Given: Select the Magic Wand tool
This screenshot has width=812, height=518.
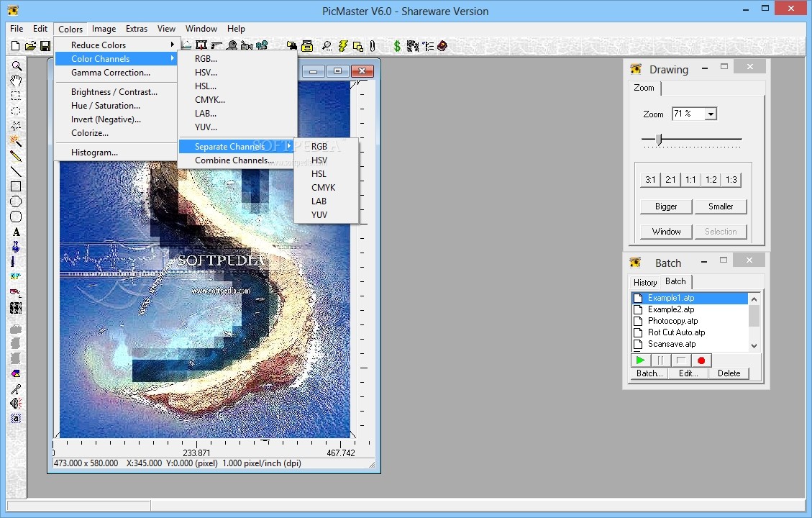Looking at the screenshot, I should coord(16,141).
